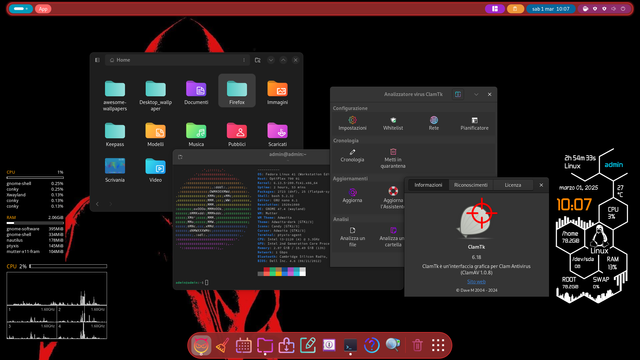Click the Files folder search icon

[x=258, y=60]
